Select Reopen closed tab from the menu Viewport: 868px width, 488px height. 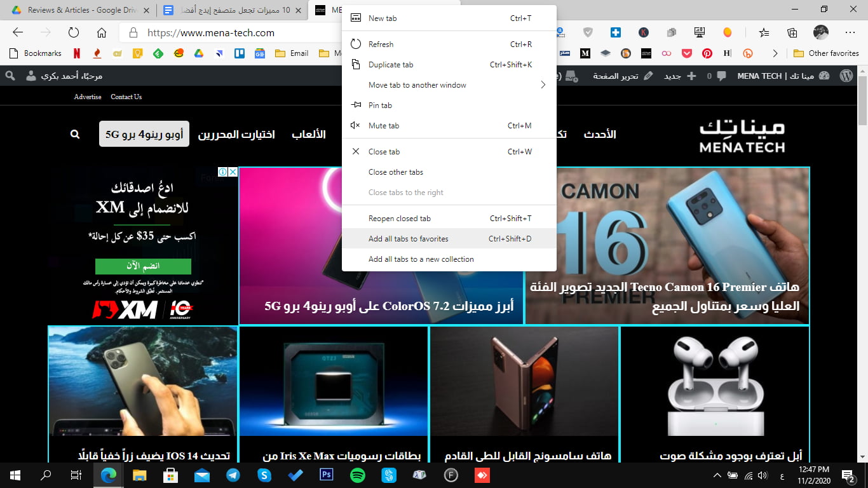point(400,218)
